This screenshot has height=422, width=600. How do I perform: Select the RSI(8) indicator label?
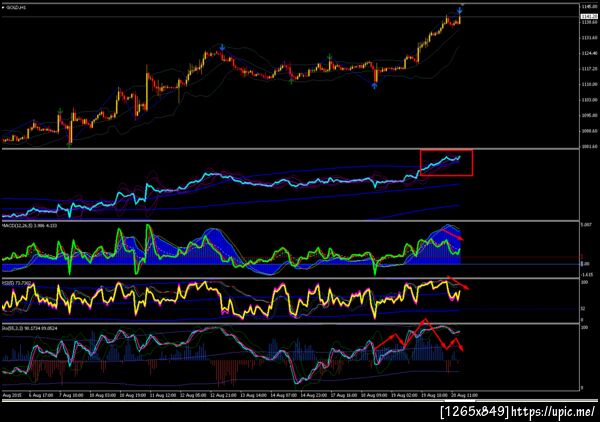pyautogui.click(x=16, y=283)
